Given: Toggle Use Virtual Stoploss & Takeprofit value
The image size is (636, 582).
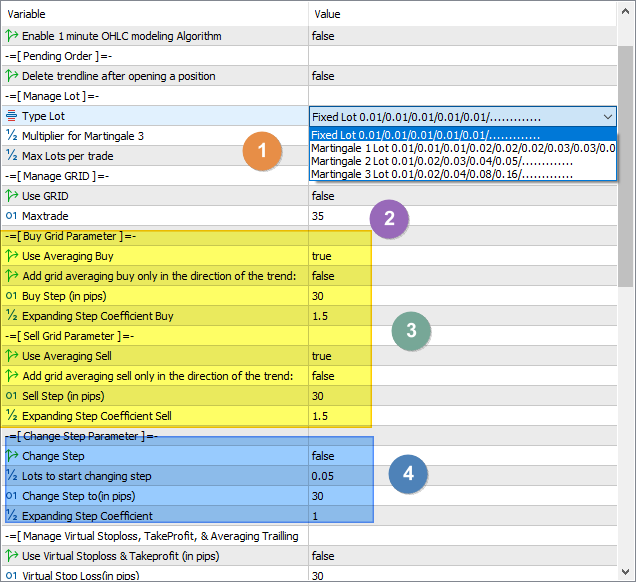Looking at the screenshot, I should click(x=323, y=556).
